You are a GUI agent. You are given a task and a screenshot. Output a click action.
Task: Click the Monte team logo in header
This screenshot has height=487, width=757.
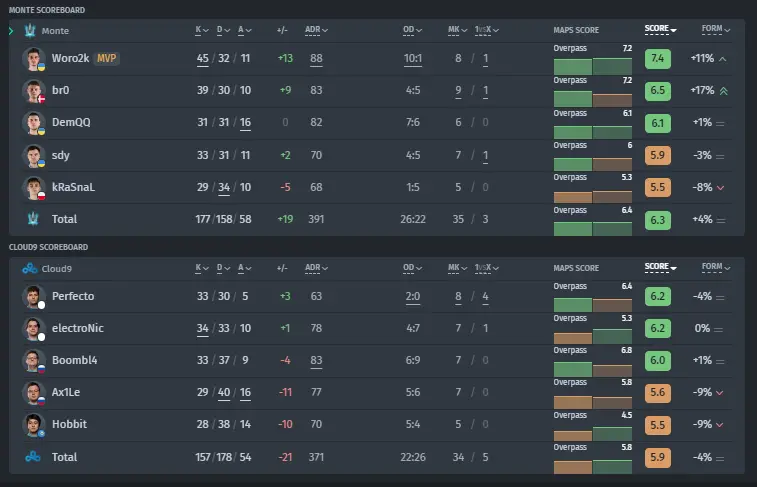coord(30,30)
